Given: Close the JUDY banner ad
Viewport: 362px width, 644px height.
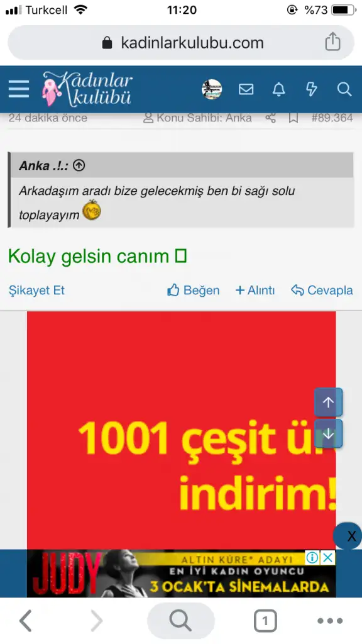Looking at the screenshot, I should click(x=327, y=558).
